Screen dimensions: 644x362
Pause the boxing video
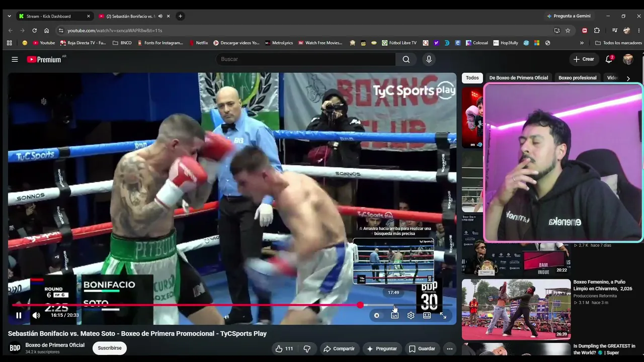pyautogui.click(x=19, y=315)
